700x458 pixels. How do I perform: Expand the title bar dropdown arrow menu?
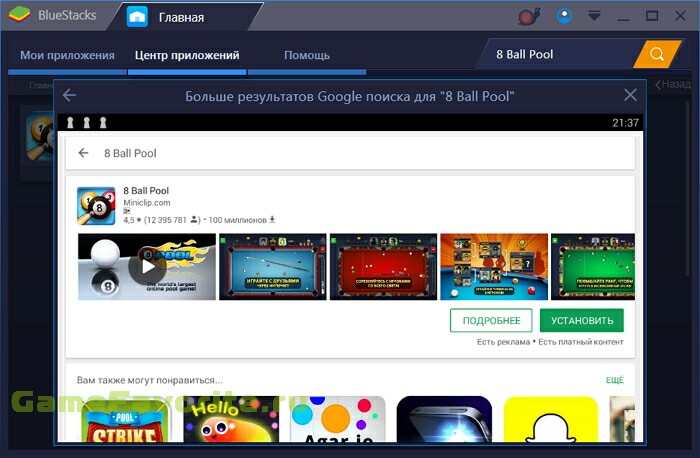tap(594, 17)
